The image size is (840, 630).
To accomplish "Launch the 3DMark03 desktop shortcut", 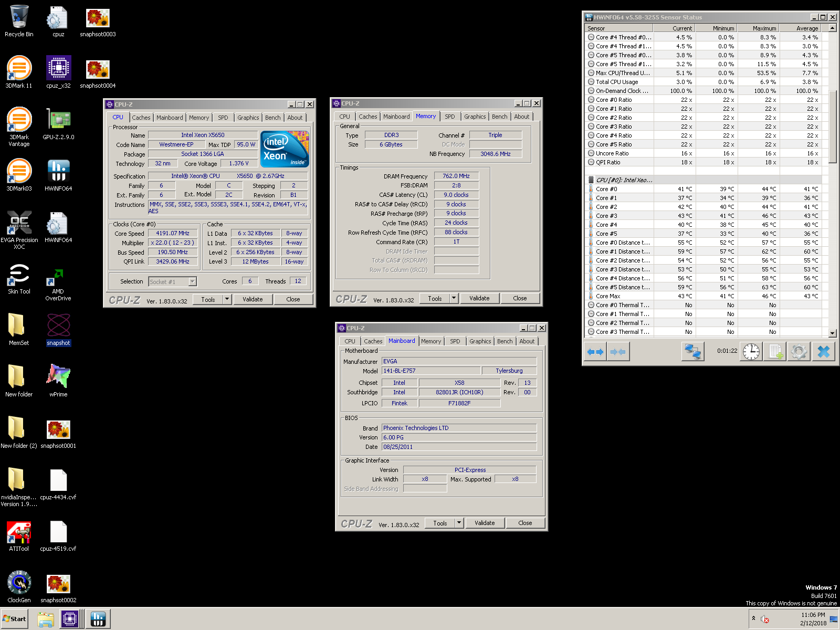I will tap(19, 175).
